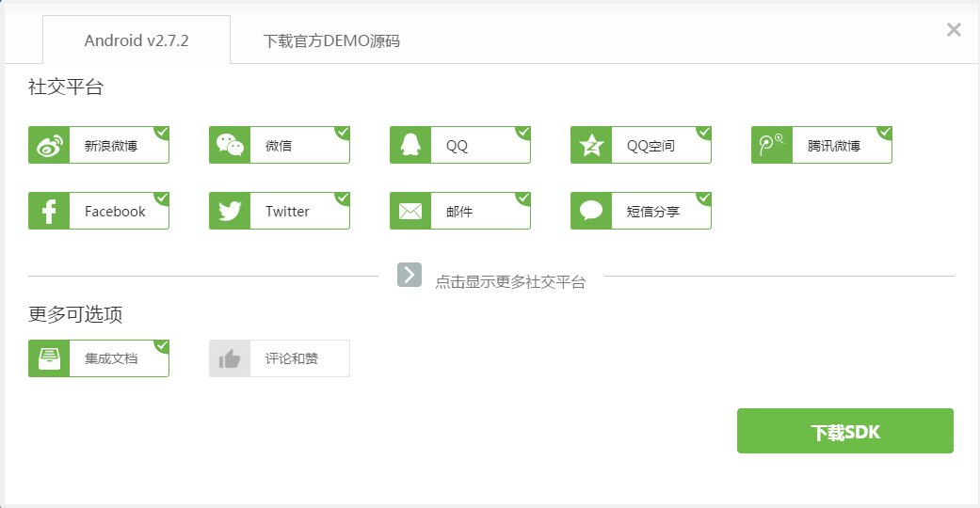Uncheck the QQ checkmark corner
The image size is (980, 508).
(523, 133)
